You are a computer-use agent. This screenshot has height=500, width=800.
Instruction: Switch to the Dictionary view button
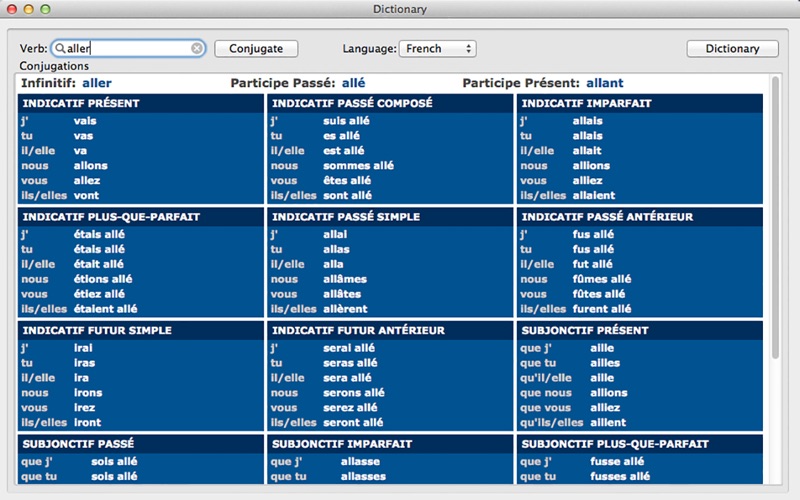point(733,48)
